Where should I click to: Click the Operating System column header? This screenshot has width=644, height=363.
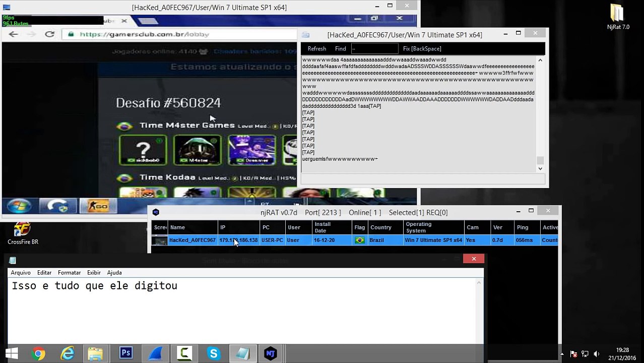[433, 227]
